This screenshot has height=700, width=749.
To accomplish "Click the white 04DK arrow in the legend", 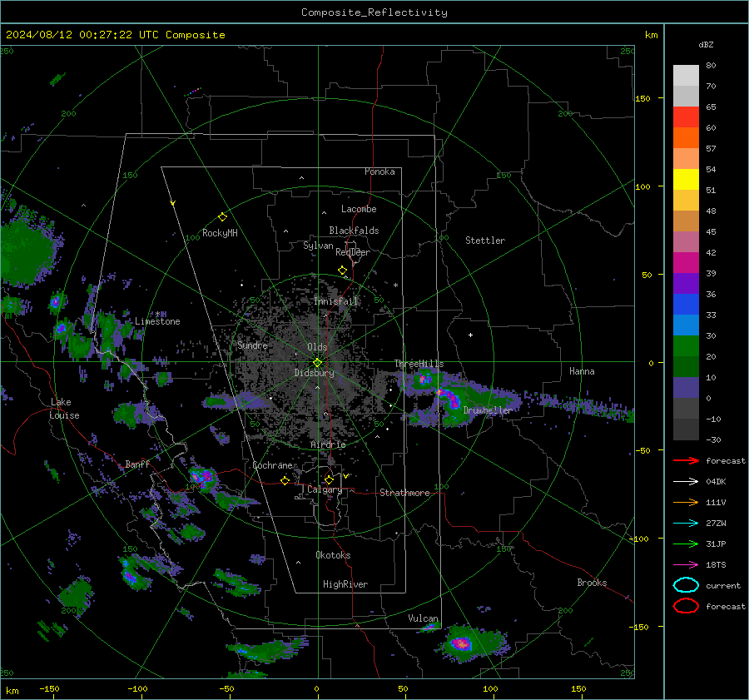I will coord(686,481).
